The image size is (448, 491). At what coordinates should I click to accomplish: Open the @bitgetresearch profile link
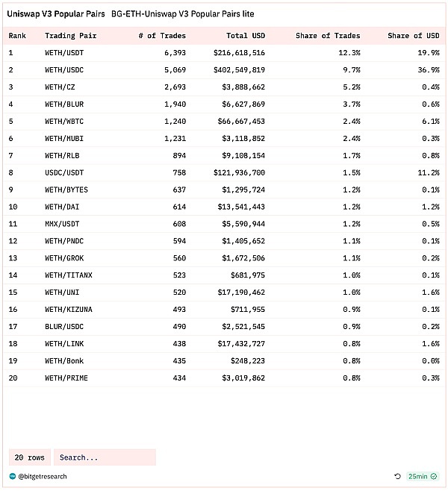click(41, 475)
